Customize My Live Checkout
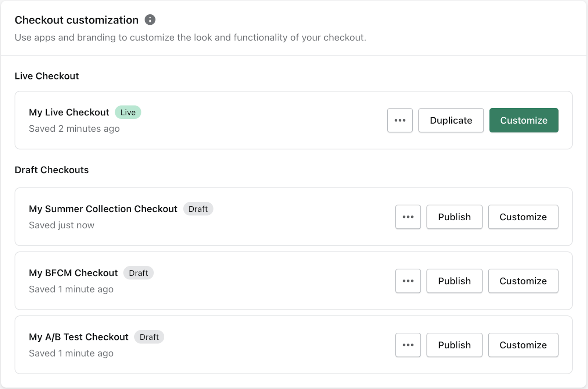This screenshot has width=588, height=389. tap(523, 120)
